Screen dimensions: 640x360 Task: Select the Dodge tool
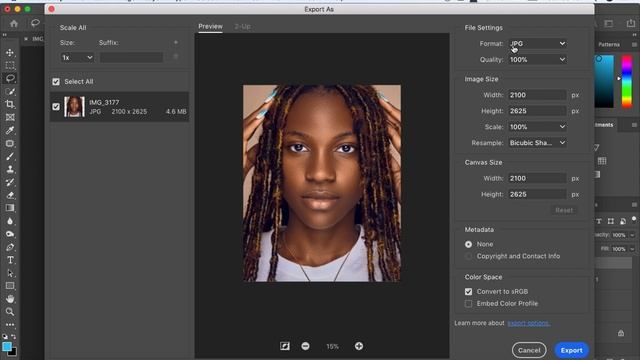point(10,234)
